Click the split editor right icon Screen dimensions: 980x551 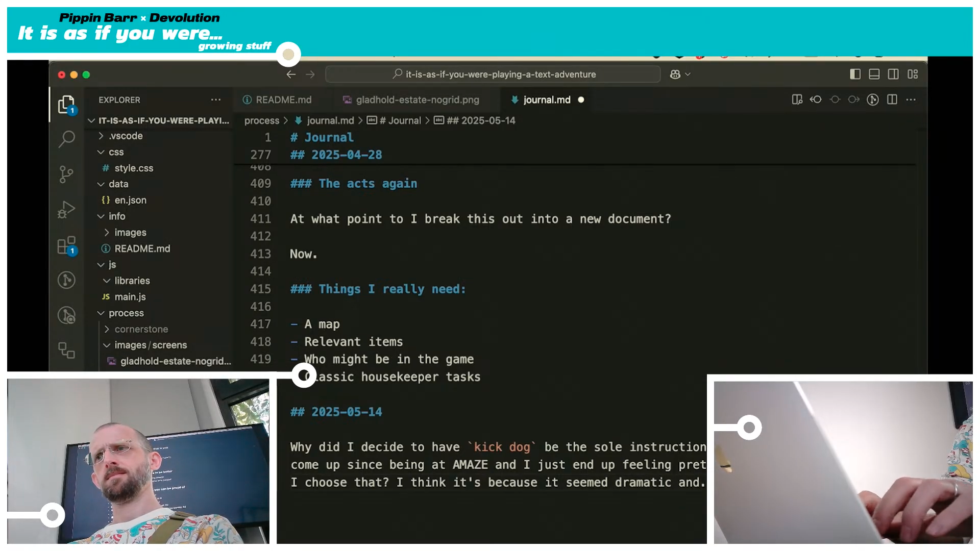point(892,99)
